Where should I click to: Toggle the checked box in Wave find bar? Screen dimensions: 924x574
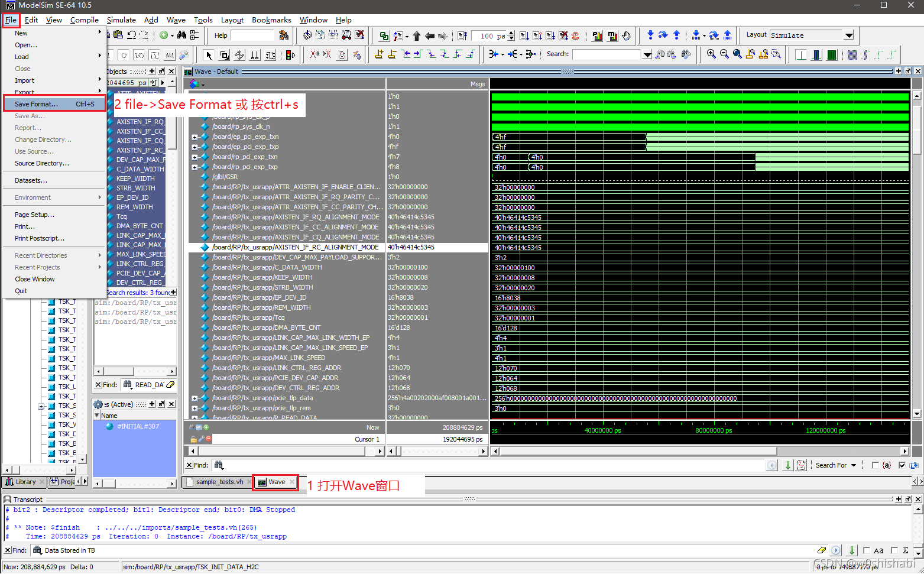tap(902, 465)
